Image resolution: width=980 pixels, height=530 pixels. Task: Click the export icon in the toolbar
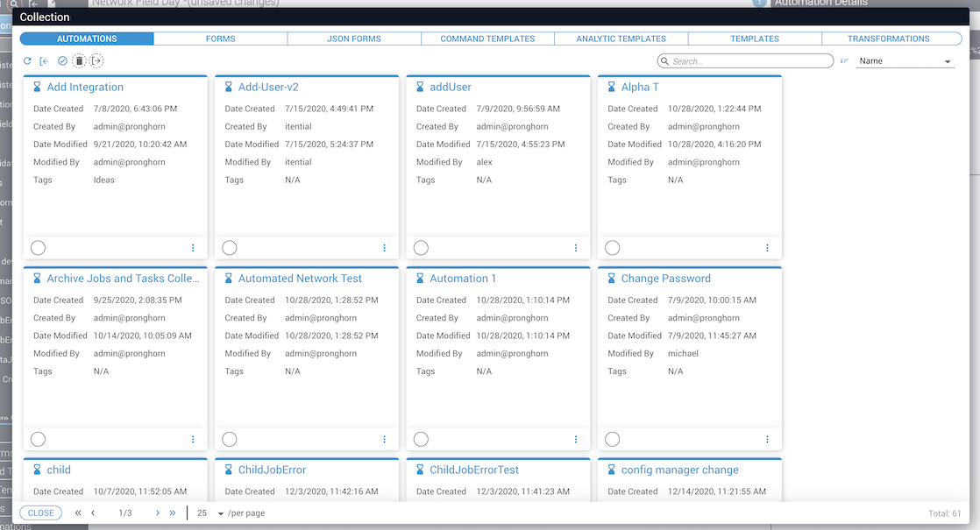[96, 61]
